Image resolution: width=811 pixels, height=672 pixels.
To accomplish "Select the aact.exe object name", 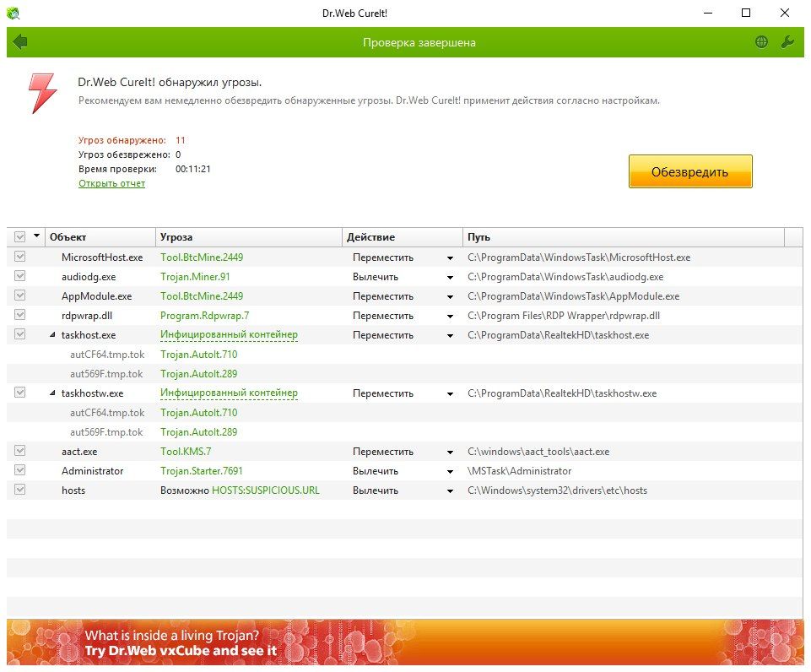I will tap(79, 451).
